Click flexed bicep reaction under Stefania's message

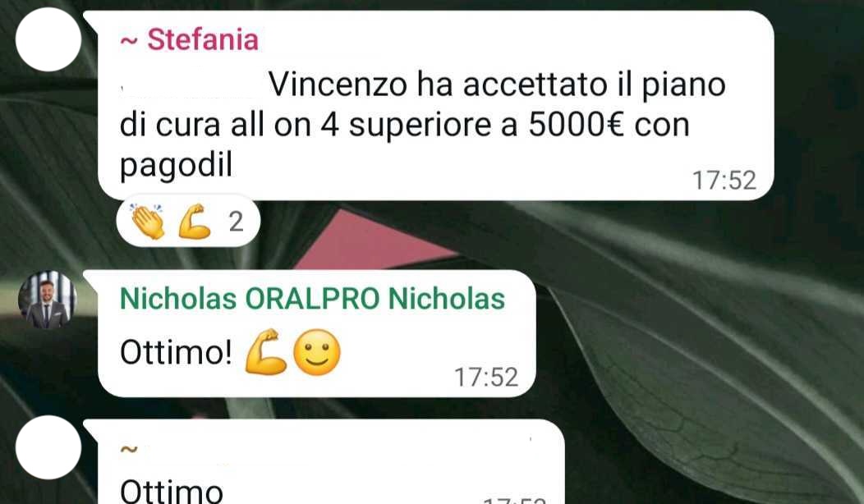(x=195, y=222)
